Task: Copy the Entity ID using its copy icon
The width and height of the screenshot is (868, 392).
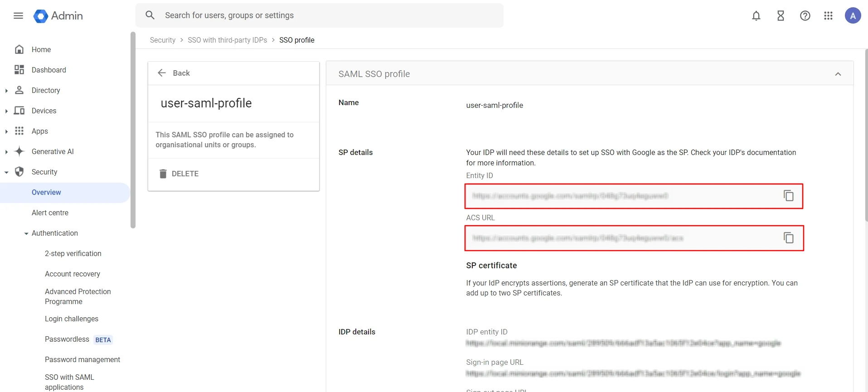Action: tap(789, 195)
